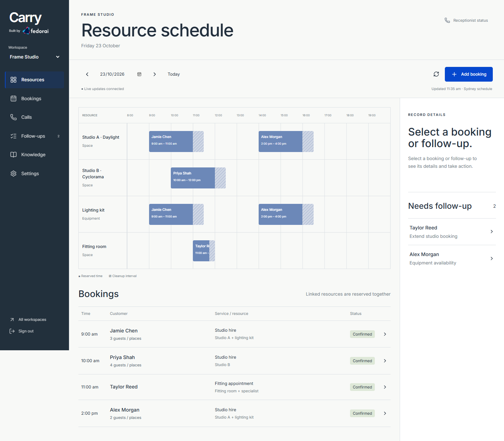
Task: Open Jamie Chen booking row chevron
Action: (x=385, y=334)
